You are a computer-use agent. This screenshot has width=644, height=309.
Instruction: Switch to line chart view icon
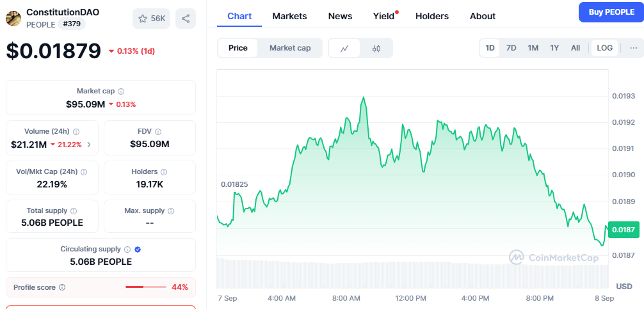(x=344, y=48)
